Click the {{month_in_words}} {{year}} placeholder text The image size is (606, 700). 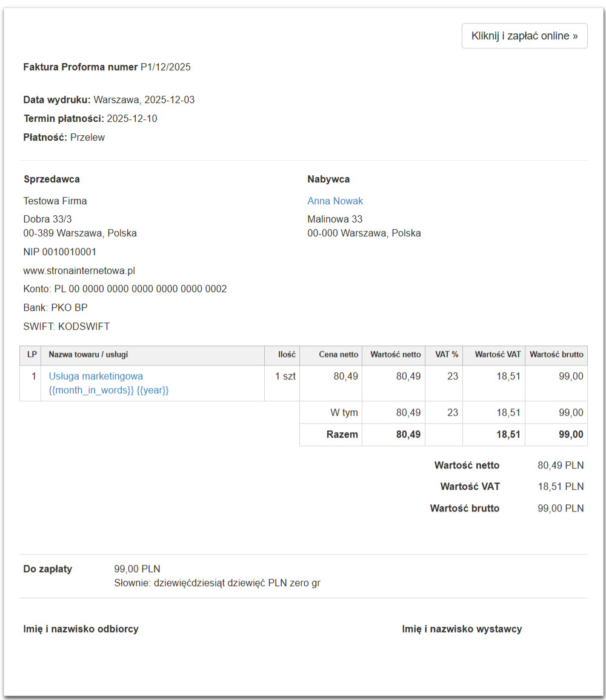pos(108,390)
